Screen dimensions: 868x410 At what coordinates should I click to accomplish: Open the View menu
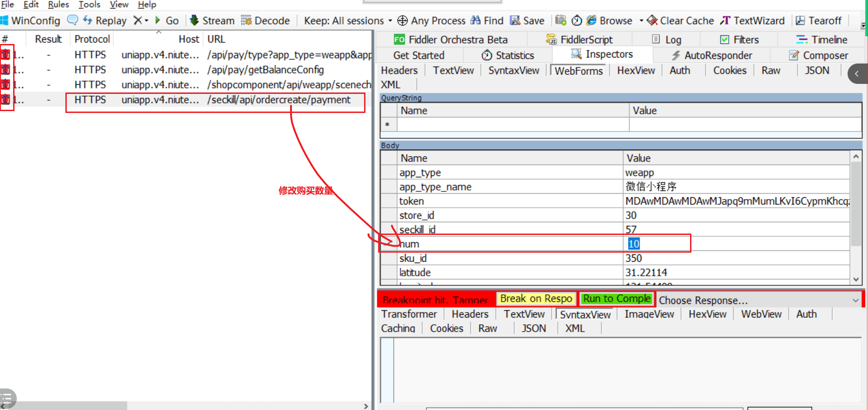point(119,5)
